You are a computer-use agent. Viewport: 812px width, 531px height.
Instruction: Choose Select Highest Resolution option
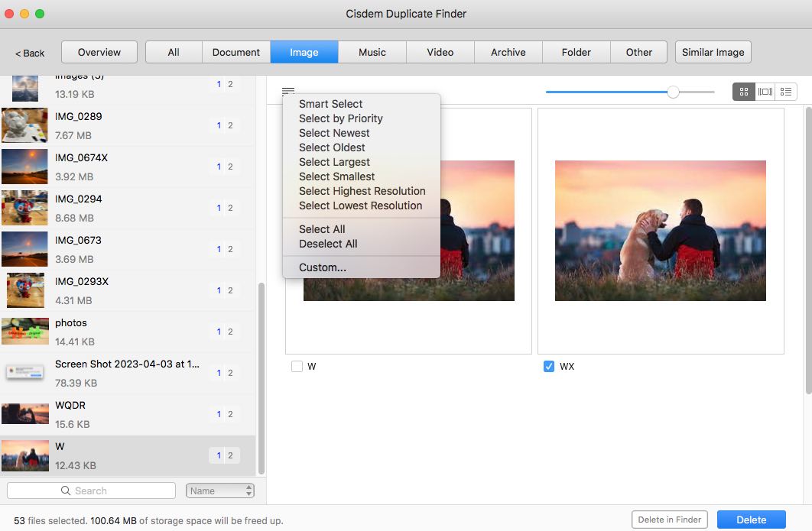point(362,191)
